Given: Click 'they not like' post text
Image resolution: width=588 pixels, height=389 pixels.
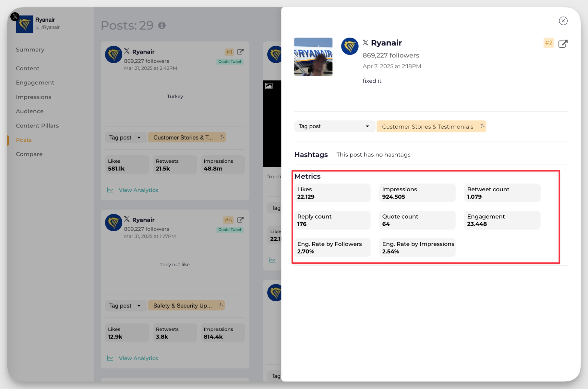Looking at the screenshot, I should pos(175,265).
